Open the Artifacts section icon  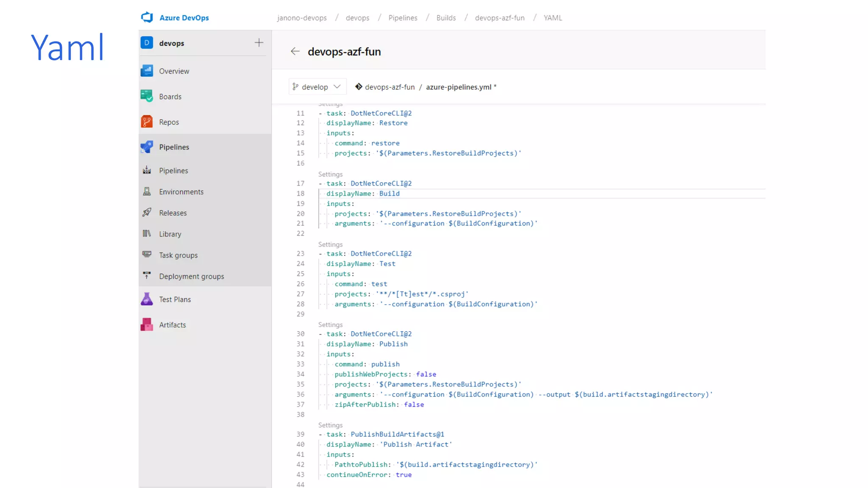click(147, 324)
